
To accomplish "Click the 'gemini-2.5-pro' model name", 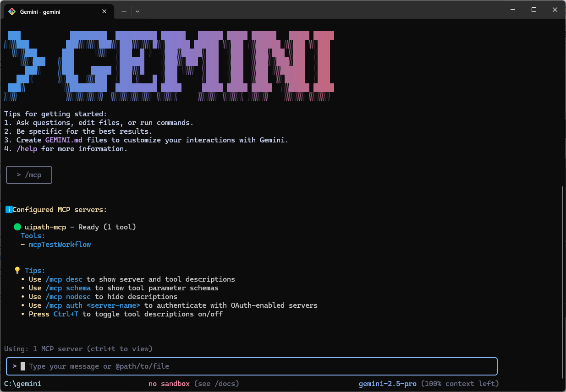I will pyautogui.click(x=388, y=384).
